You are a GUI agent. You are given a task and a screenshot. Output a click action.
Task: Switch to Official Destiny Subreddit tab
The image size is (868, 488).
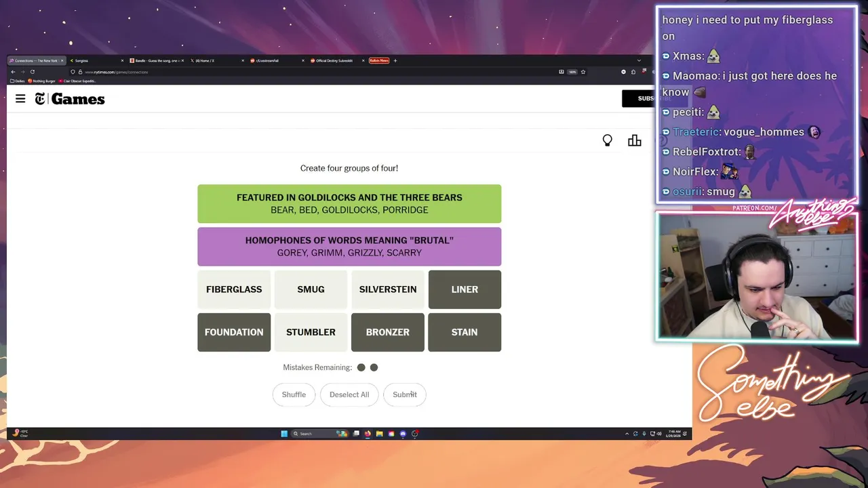(336, 60)
